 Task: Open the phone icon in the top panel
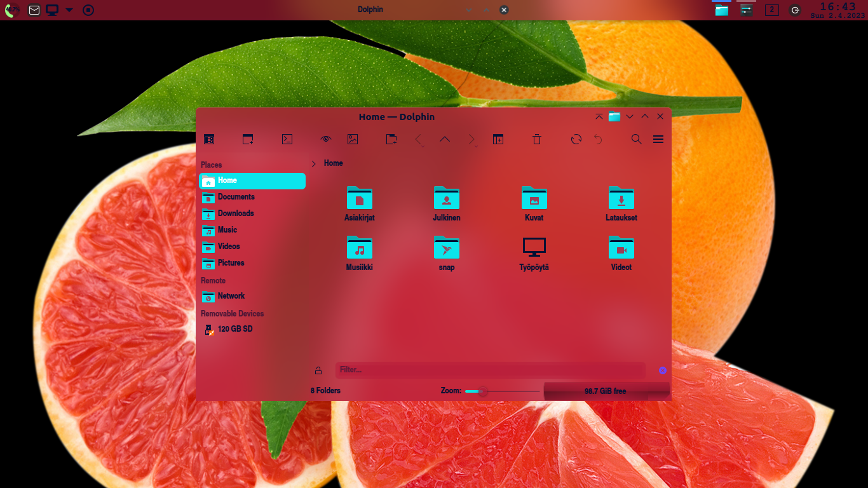click(x=12, y=10)
